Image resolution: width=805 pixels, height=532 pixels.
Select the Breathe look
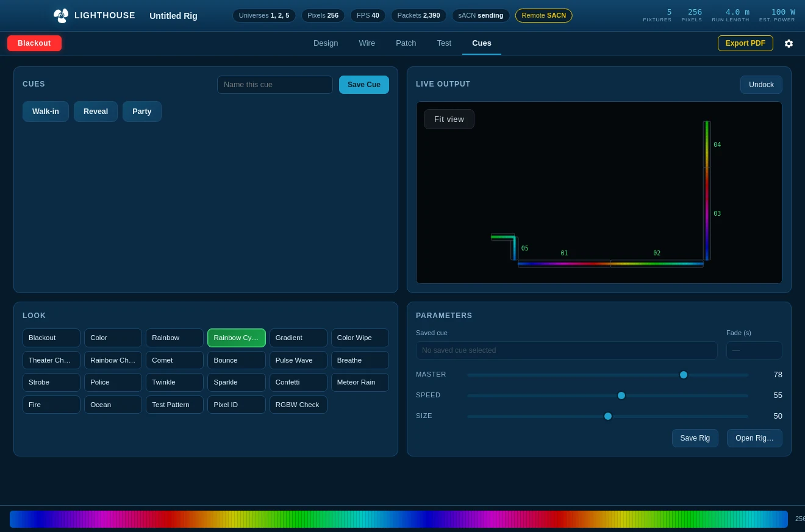[360, 360]
